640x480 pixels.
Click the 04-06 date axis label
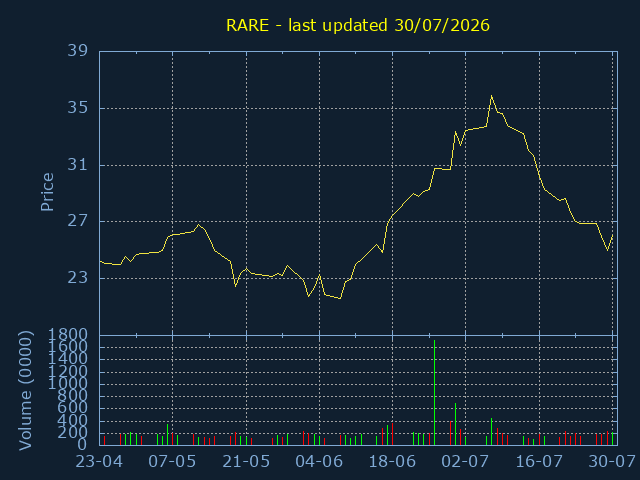point(319,462)
